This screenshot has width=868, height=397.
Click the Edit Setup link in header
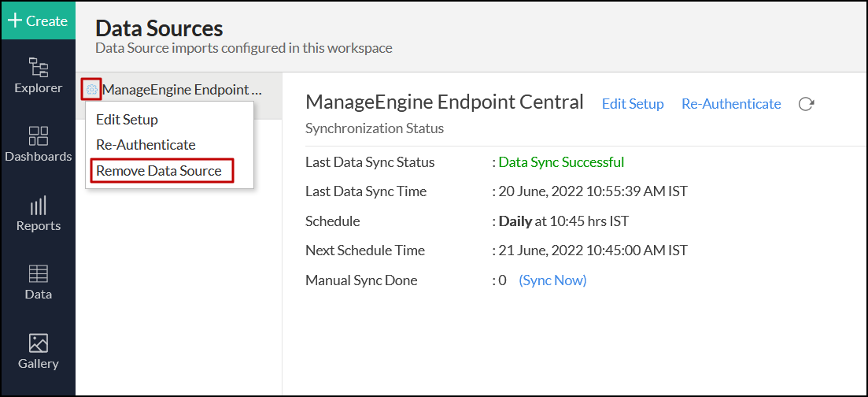(x=633, y=104)
